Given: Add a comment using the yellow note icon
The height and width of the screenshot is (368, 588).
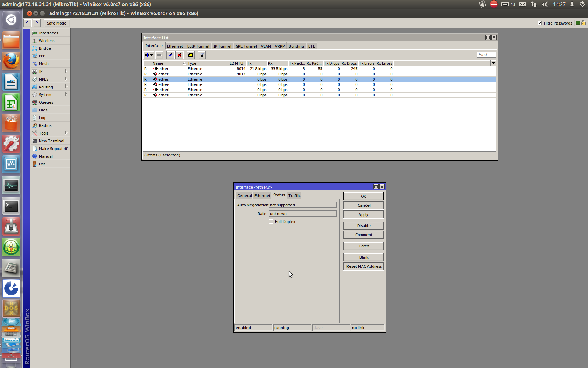Looking at the screenshot, I should [190, 55].
